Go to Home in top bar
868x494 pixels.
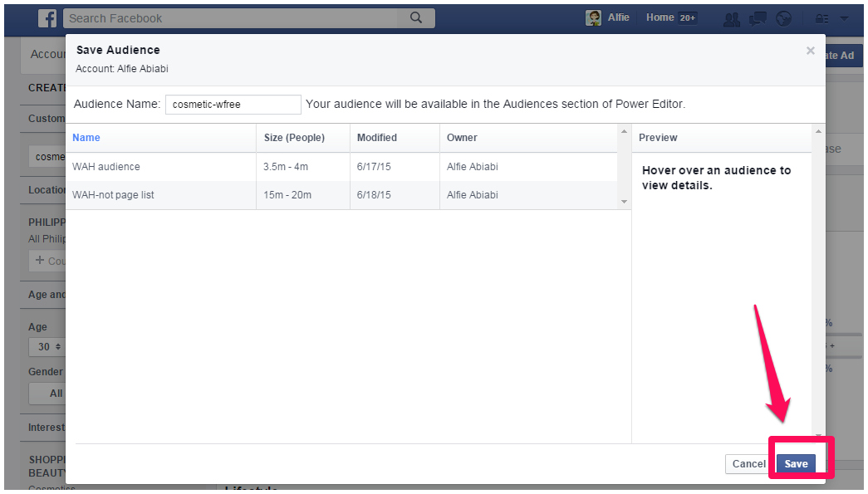[x=660, y=17]
